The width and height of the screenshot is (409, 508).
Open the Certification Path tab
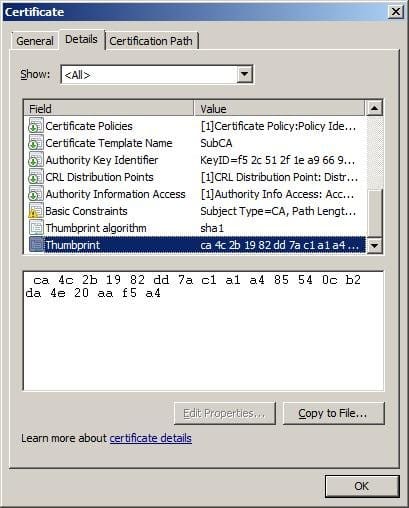(x=151, y=41)
